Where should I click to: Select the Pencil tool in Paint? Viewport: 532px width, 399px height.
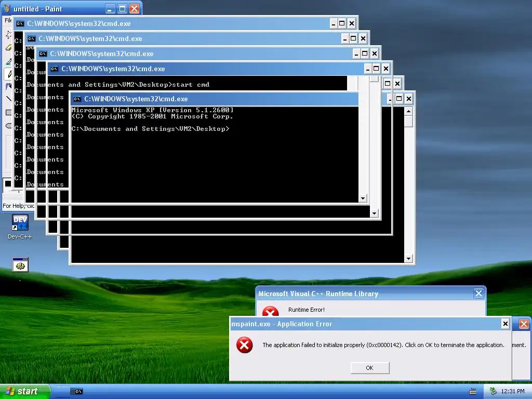point(8,74)
